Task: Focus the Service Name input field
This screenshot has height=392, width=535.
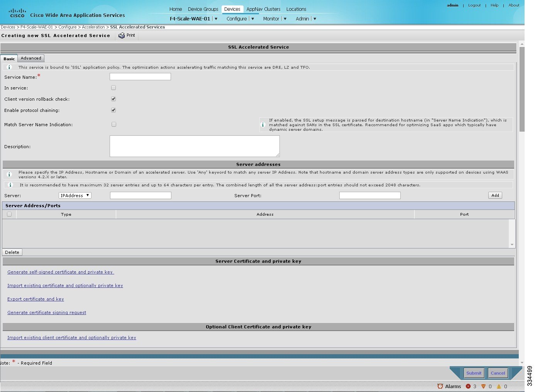Action: (140, 76)
